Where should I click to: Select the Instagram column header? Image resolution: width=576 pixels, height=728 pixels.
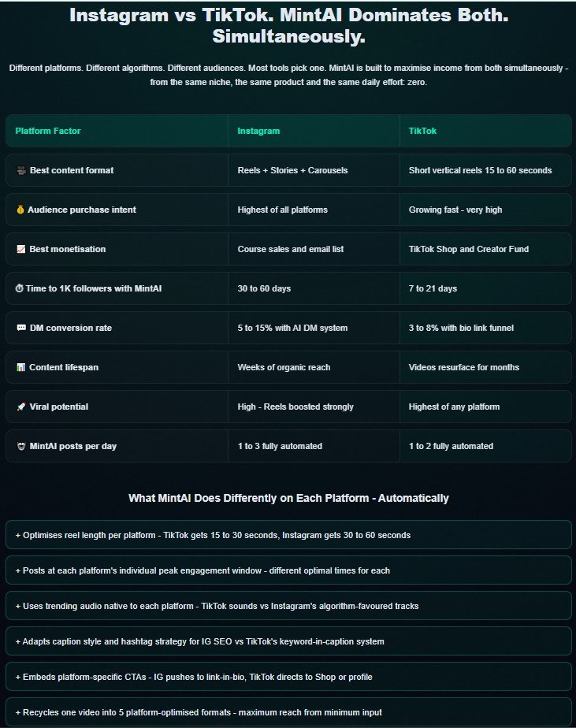tap(258, 131)
